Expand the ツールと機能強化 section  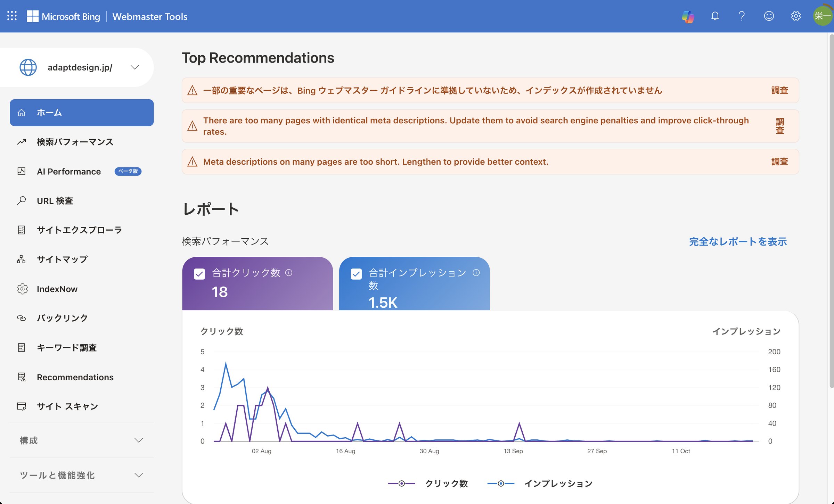click(82, 475)
